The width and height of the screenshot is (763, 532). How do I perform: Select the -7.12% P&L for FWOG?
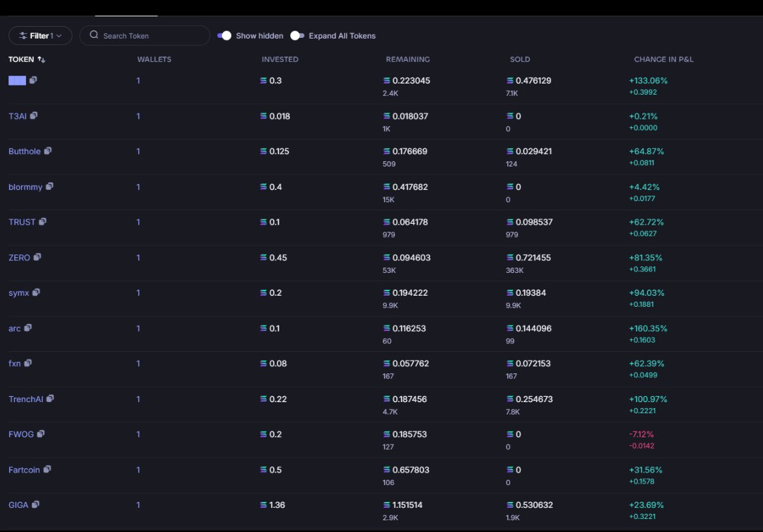click(642, 434)
